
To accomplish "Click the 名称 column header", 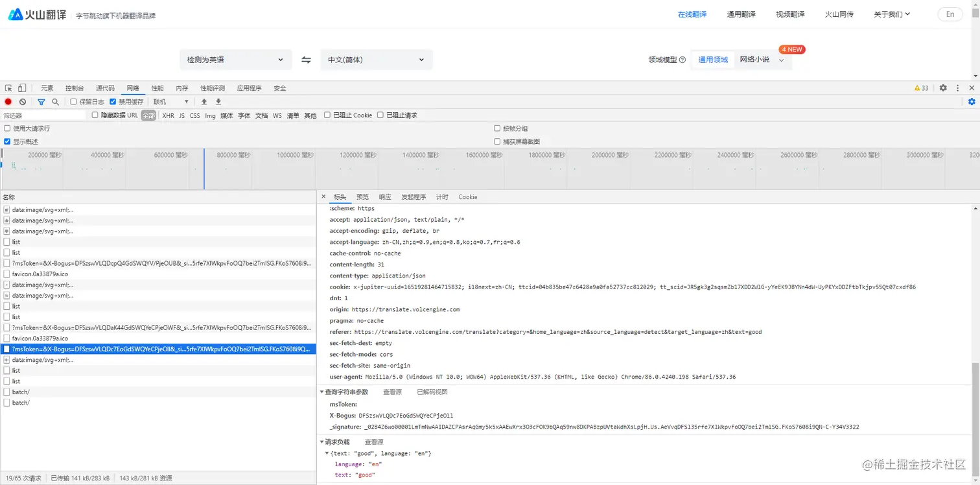I will 158,197.
